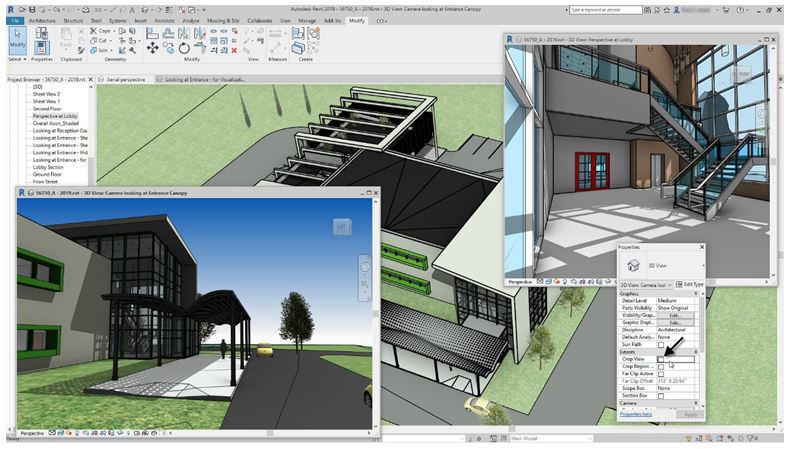Open the File tab
Screen dimensions: 789x449
15,21
